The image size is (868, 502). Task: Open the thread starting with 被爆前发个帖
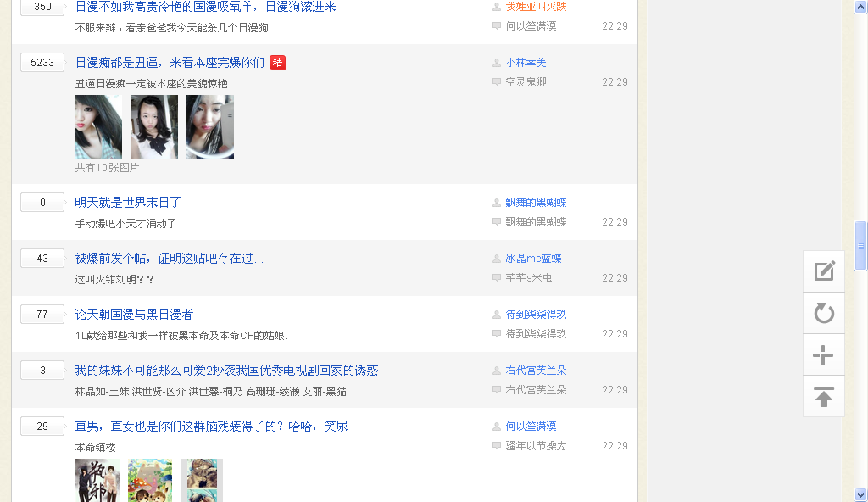169,259
